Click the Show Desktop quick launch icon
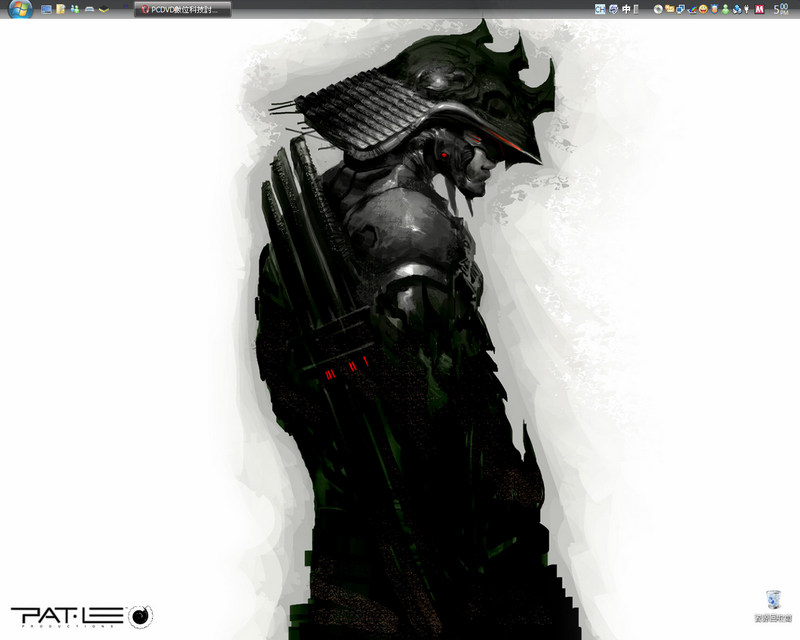 46,9
